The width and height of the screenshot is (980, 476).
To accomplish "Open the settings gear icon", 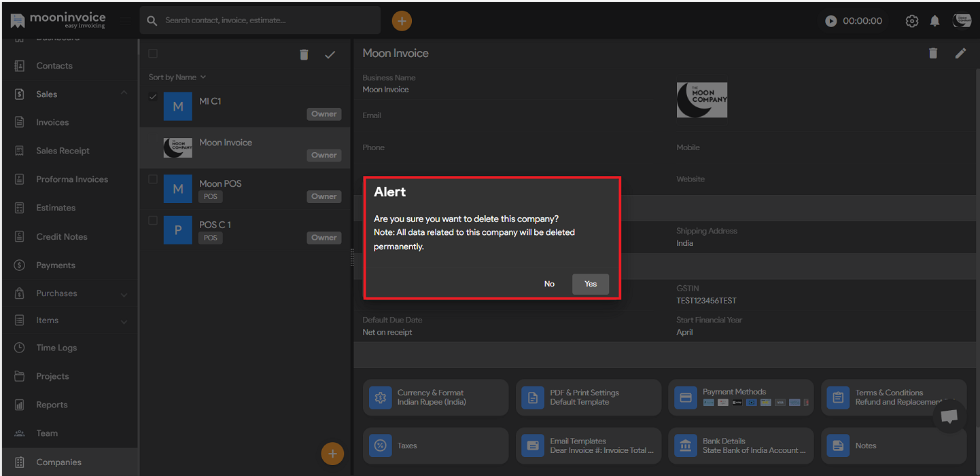I will coord(912,21).
